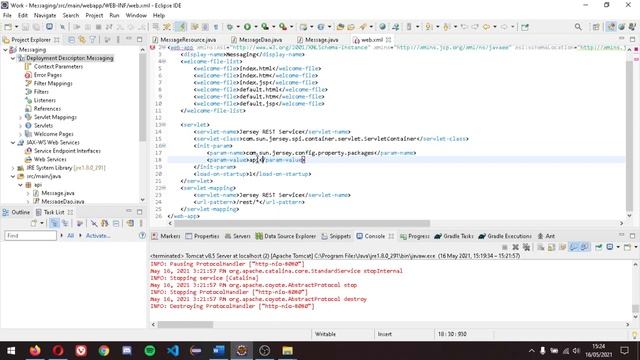The image size is (640, 360).
Task: Click the Open Perspective icon
Action: [x=596, y=27]
